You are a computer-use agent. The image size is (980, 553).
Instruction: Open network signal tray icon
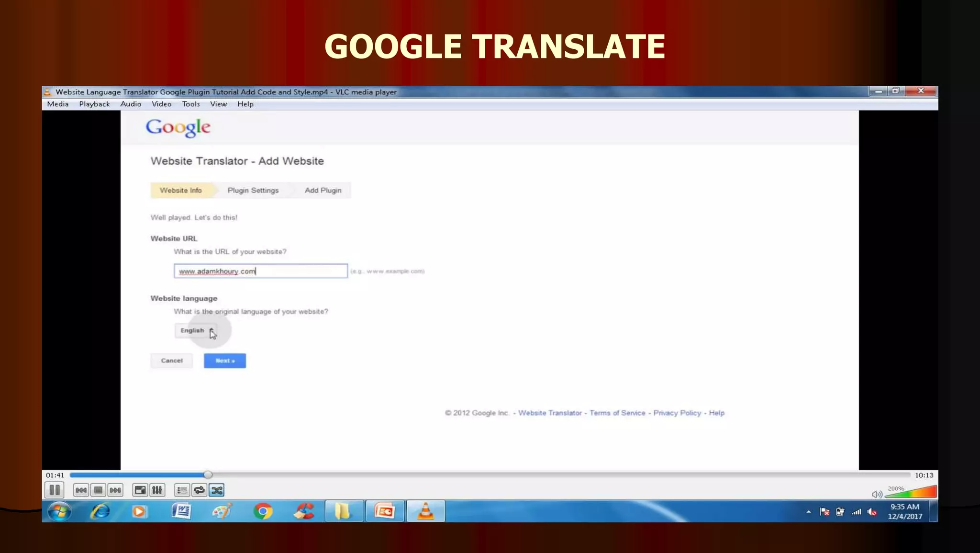(x=857, y=512)
